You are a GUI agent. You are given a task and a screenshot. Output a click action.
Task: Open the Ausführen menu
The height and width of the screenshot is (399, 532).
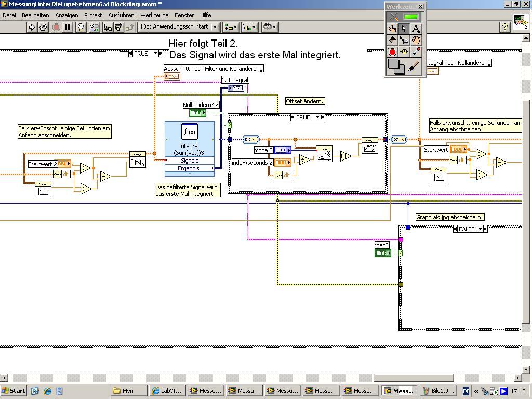(x=121, y=15)
